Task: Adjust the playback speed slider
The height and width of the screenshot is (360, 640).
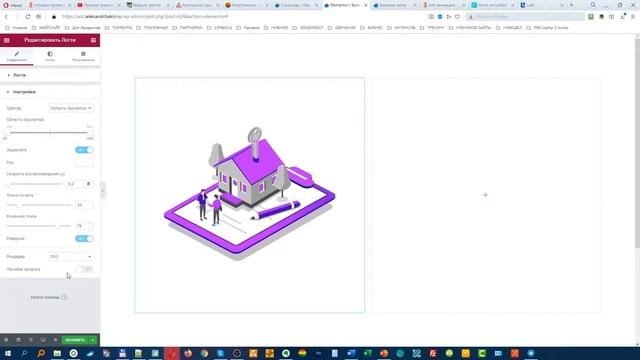Action: tap(34, 184)
